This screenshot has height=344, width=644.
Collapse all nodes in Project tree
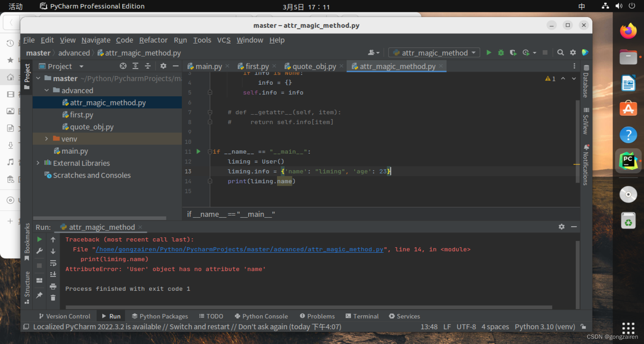pyautogui.click(x=148, y=66)
